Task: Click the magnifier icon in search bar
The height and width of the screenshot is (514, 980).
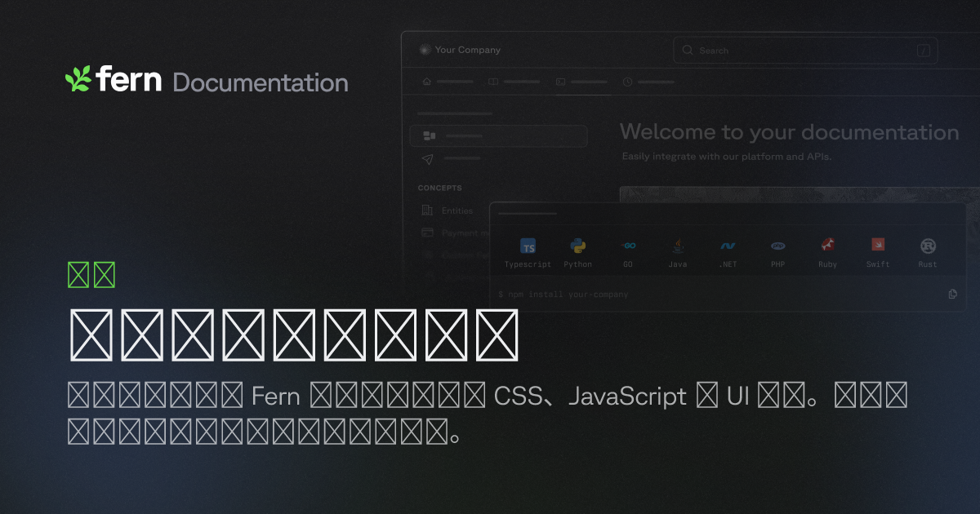Action: [688, 51]
